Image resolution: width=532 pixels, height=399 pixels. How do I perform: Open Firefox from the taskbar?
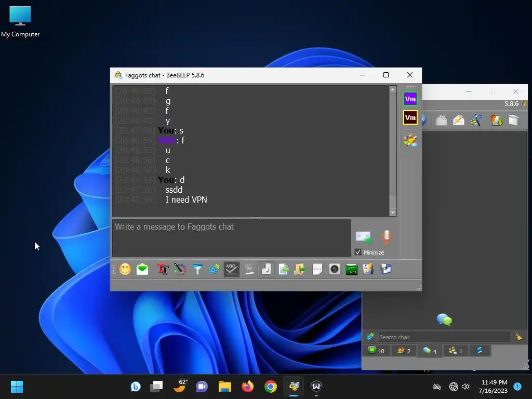point(248,387)
